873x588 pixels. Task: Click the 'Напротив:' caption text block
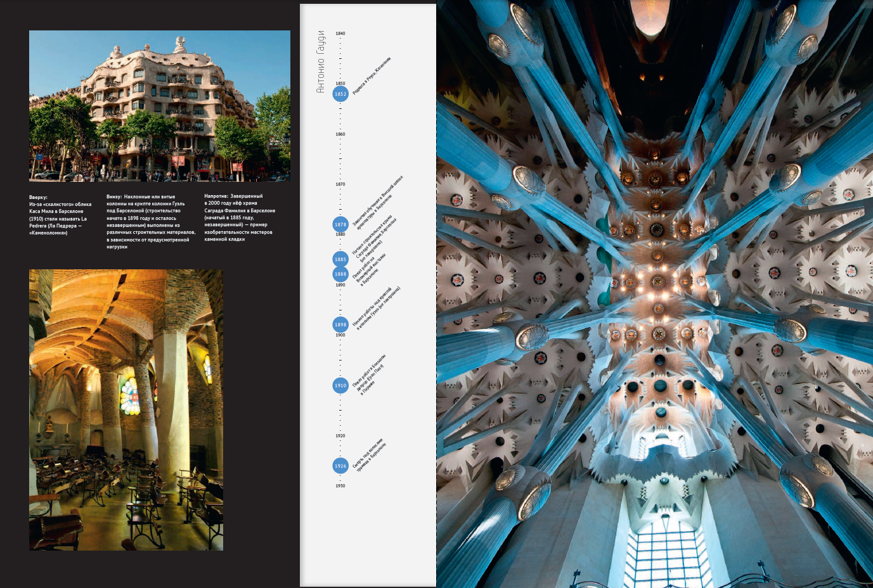pos(240,217)
